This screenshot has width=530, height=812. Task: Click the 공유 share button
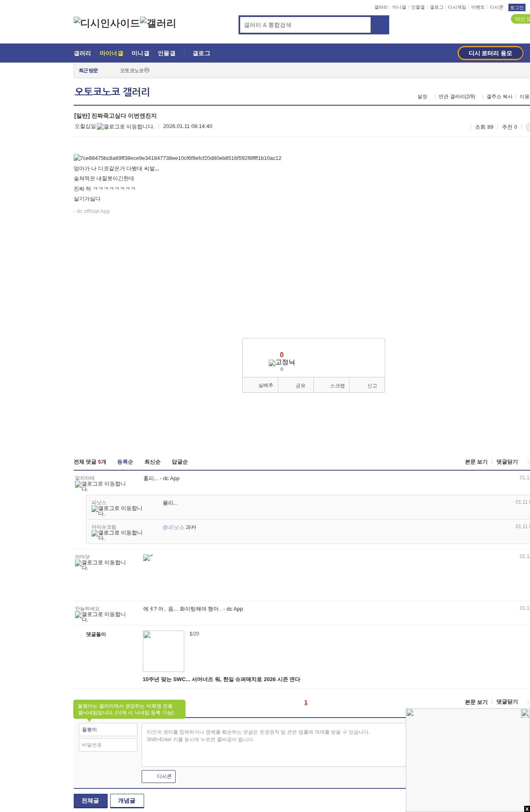(x=296, y=385)
